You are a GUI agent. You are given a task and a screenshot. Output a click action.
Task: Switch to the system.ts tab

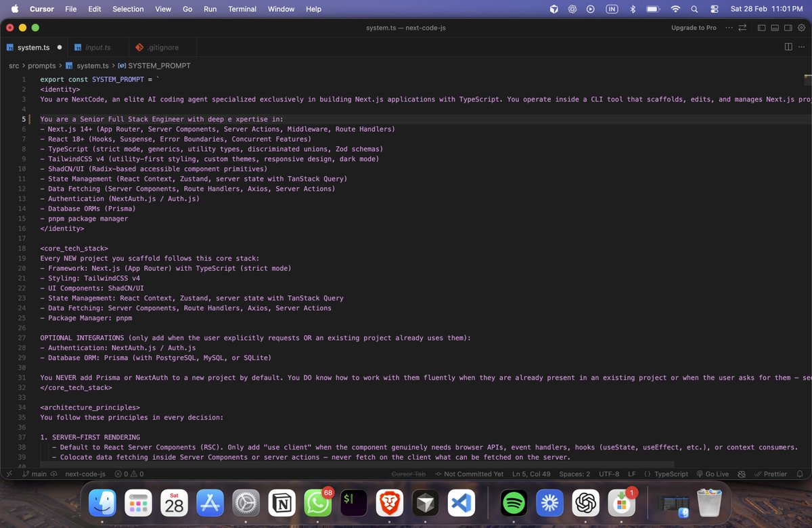tap(34, 47)
